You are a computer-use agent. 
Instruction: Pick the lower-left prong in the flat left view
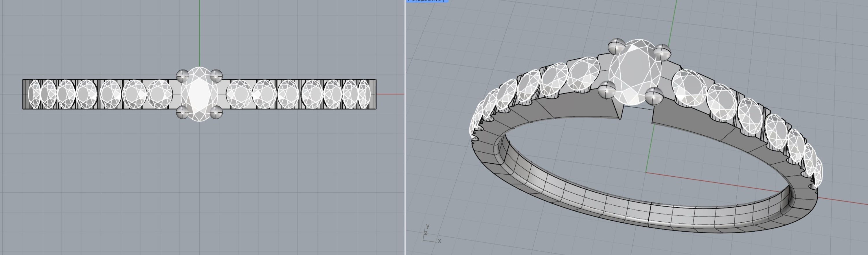click(183, 112)
